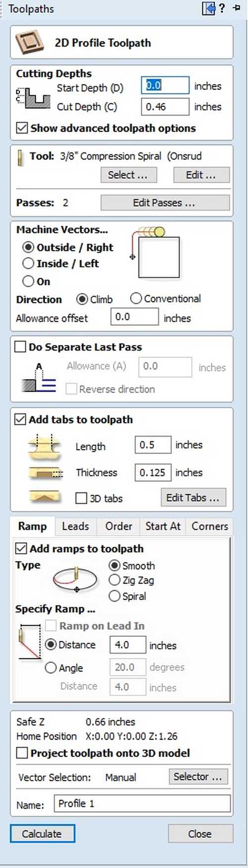
Task: Toggle the pin icon to auto-hide panel
Action: click(x=237, y=8)
